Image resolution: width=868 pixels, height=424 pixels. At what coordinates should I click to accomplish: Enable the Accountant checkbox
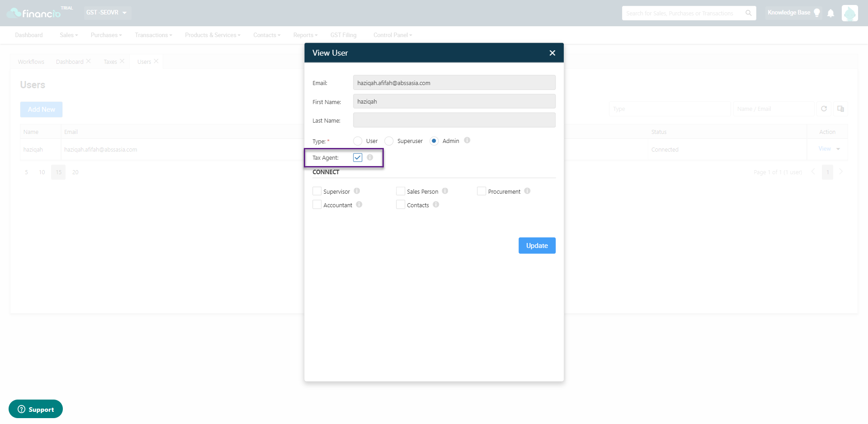(317, 205)
